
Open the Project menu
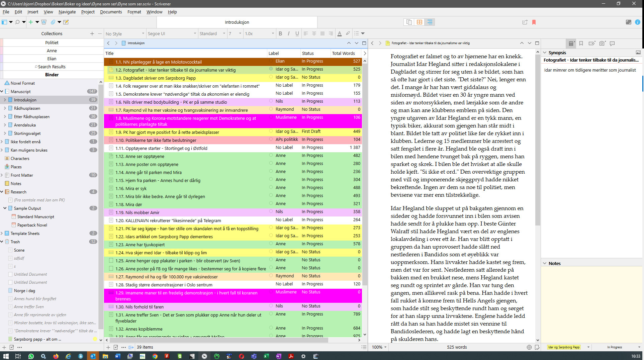[x=88, y=12]
